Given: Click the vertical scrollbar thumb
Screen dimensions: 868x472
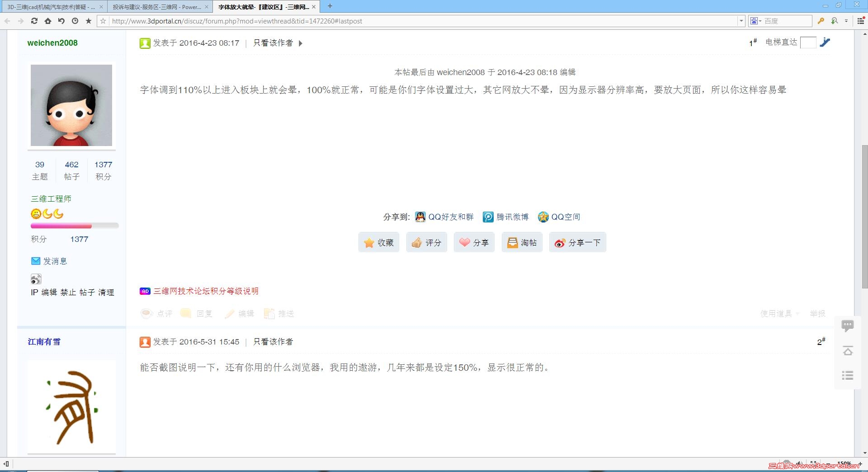Looking at the screenshot, I should coord(864,217).
